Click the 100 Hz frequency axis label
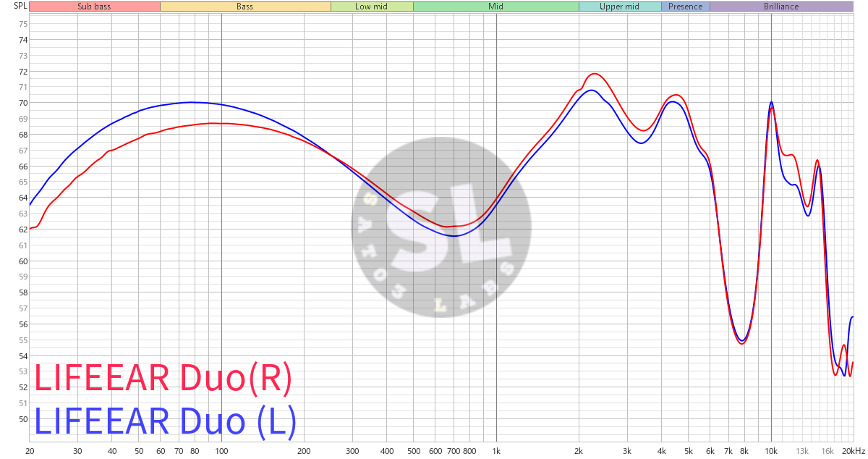This screenshot has width=868, height=459. point(221,451)
